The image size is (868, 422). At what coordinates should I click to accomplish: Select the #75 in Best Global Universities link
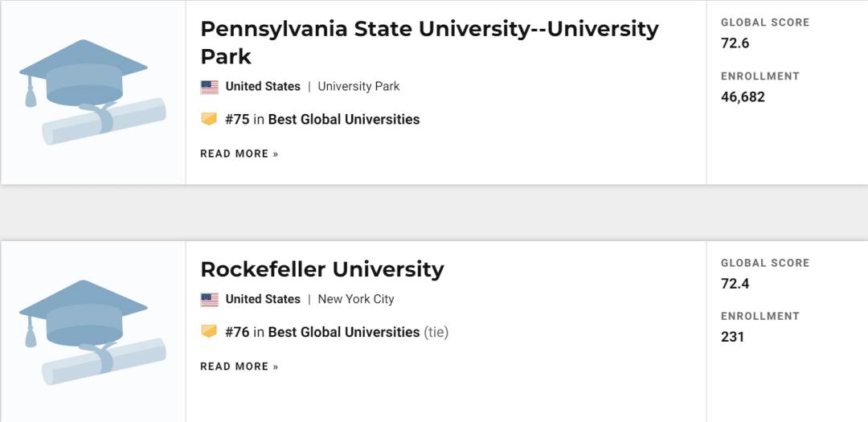(322, 119)
